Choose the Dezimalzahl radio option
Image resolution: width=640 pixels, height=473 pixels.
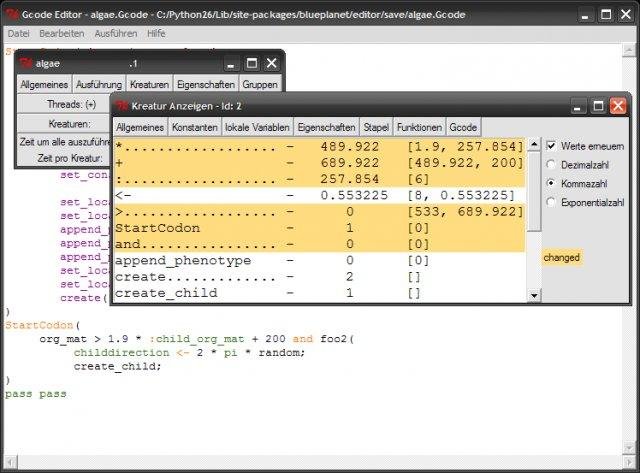point(551,165)
